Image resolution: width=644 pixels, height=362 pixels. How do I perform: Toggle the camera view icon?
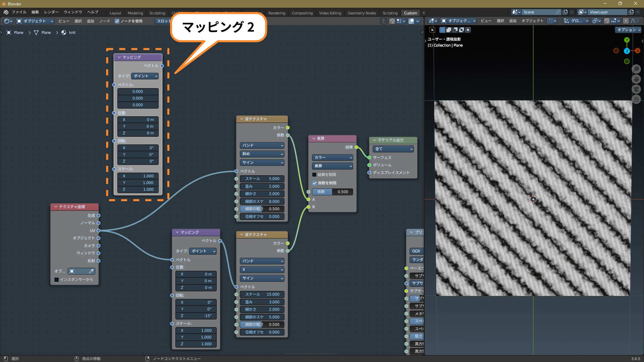[636, 89]
